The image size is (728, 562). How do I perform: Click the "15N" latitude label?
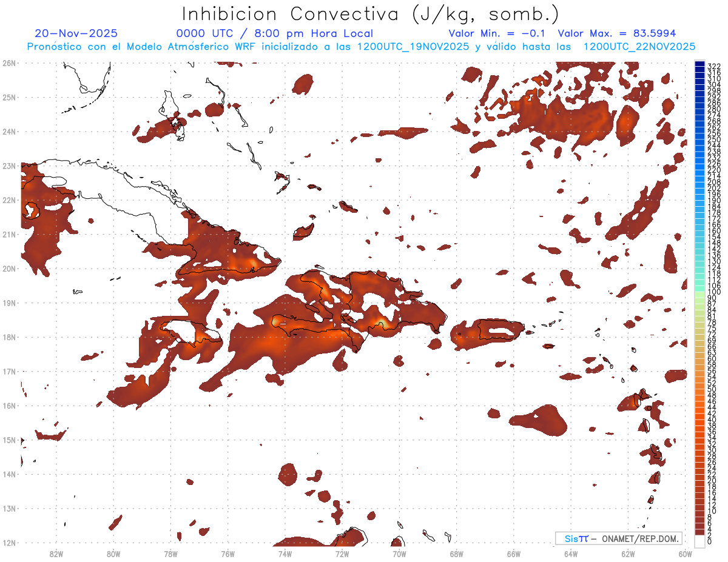(x=9, y=440)
